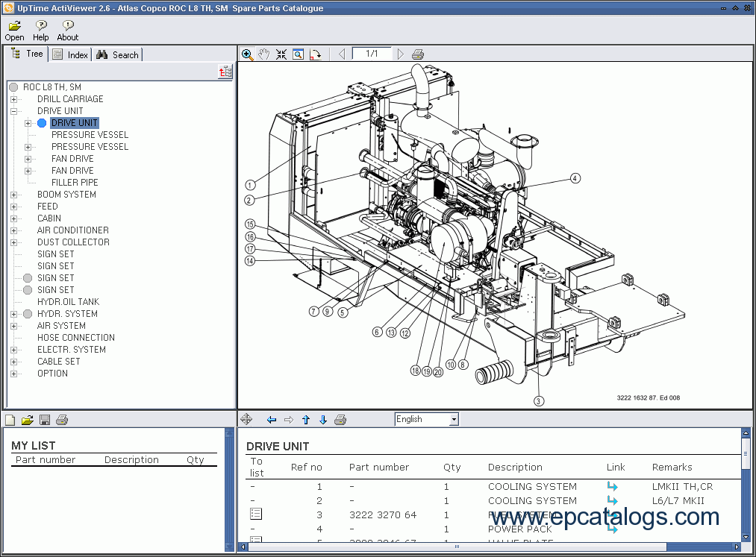Click the collapse tree icon above the tree
Viewport: 756px width, 557px height.
(225, 72)
